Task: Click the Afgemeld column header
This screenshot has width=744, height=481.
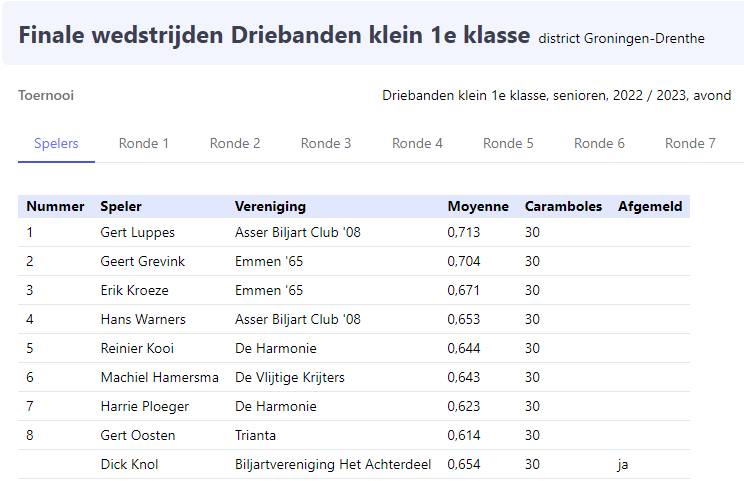Action: (x=650, y=207)
